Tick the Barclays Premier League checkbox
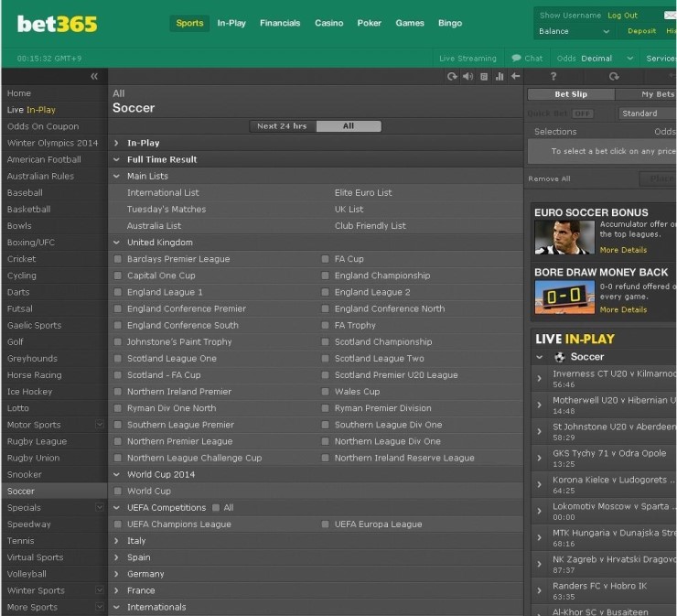677x616 pixels. point(117,259)
